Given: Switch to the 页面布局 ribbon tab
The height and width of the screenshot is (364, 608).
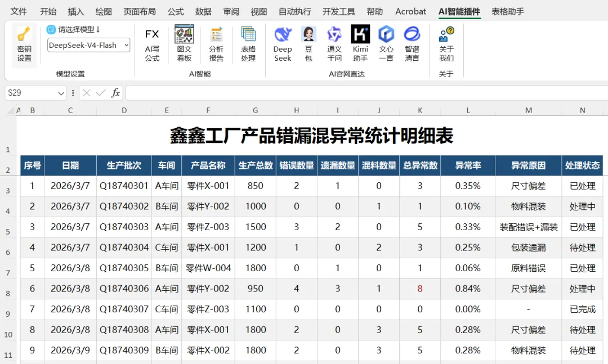Looking at the screenshot, I should click(x=140, y=12).
